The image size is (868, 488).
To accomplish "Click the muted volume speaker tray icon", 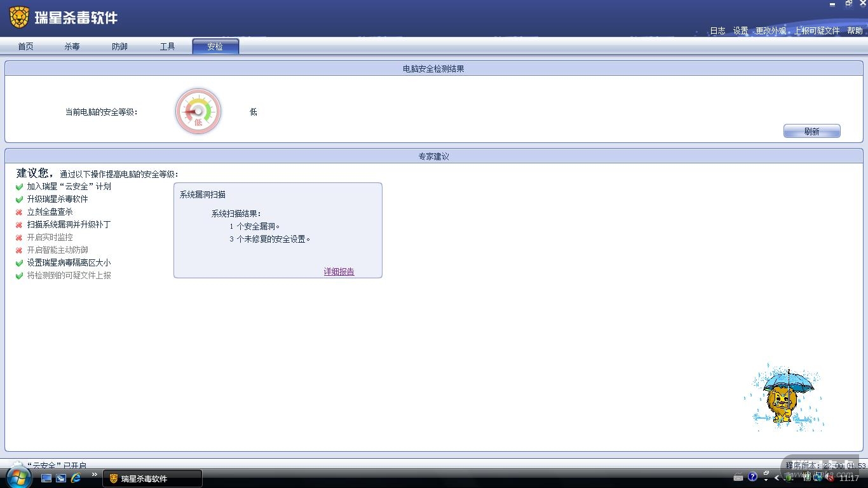I will (x=830, y=477).
